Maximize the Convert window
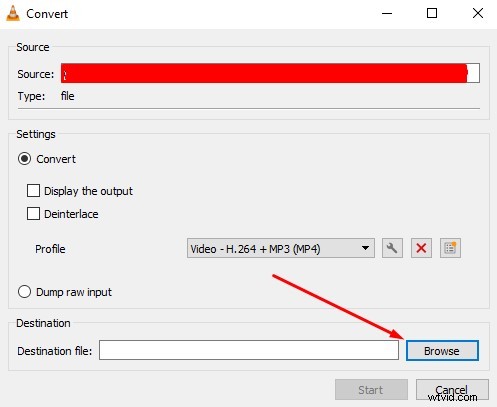497x407 pixels. tap(432, 14)
